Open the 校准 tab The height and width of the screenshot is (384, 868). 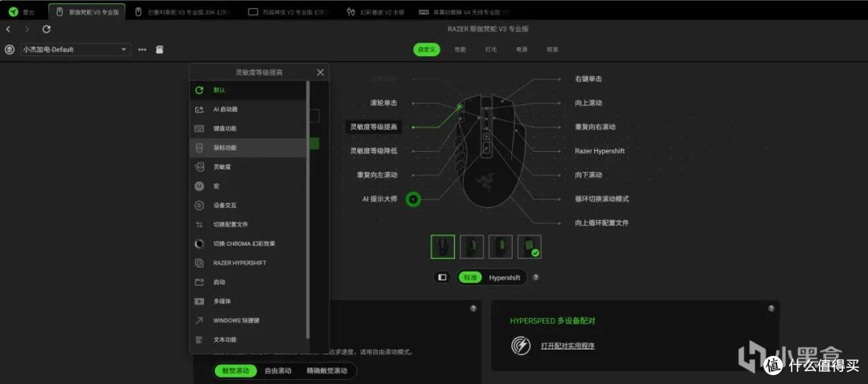click(x=552, y=49)
